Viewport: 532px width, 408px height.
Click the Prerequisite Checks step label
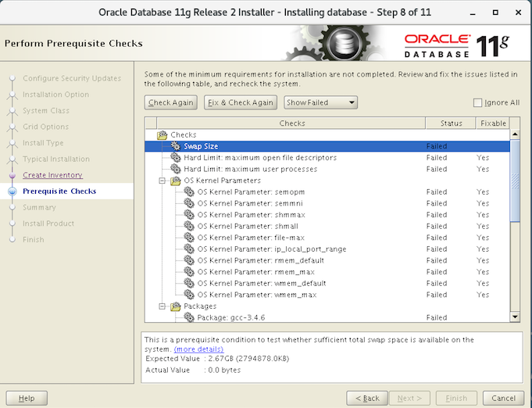point(59,191)
